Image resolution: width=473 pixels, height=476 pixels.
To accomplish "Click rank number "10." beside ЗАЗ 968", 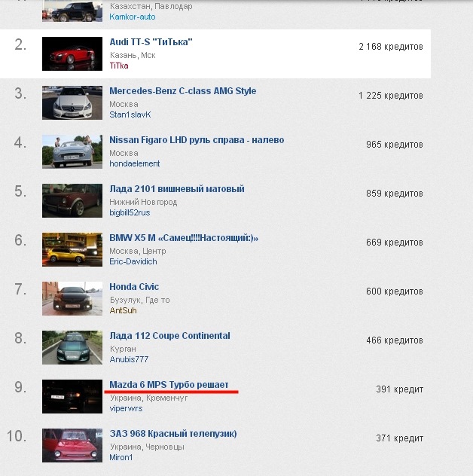I will pos(17,436).
